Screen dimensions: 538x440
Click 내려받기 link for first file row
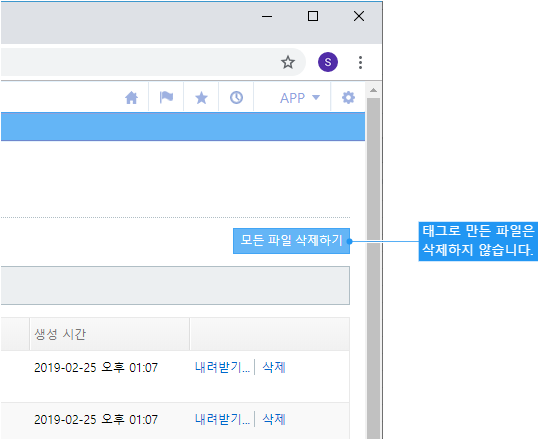coord(222,368)
